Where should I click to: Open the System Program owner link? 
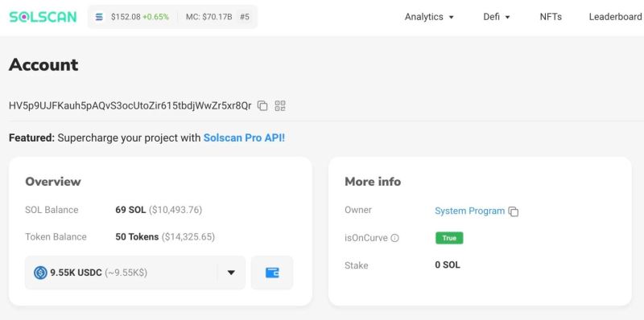coord(469,211)
